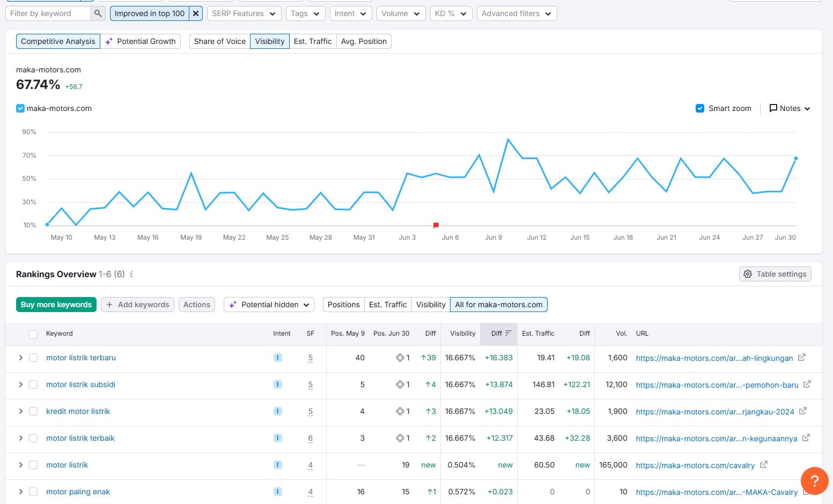Screen dimensions: 833x504
Task: Click the Table settings gear icon
Action: pyautogui.click(x=748, y=274)
